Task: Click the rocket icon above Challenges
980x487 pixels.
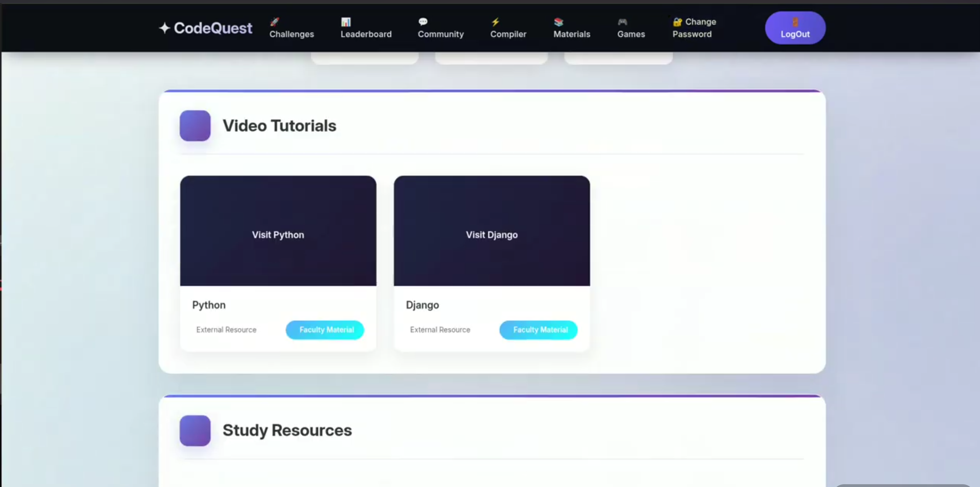Action: coord(274,22)
